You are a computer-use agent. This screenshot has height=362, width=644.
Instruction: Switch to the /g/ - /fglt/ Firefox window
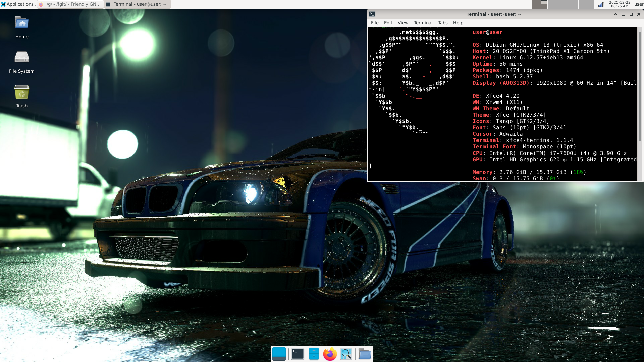(70, 4)
